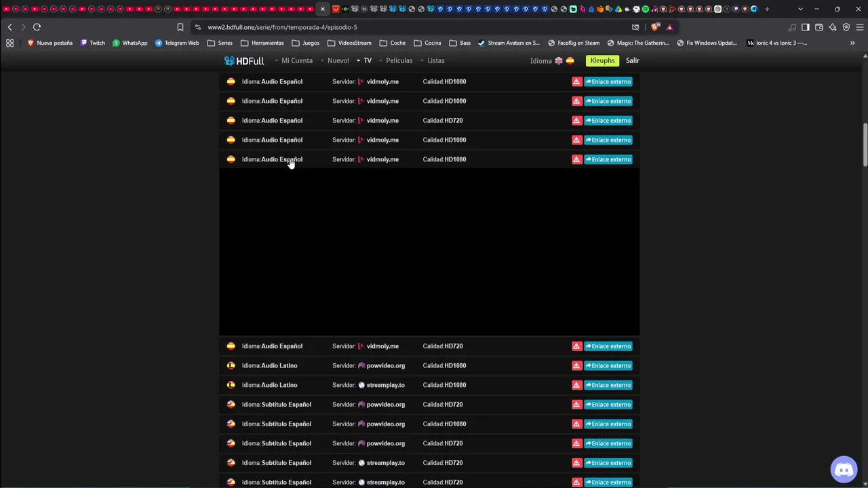Select Audio Latino streamplay.to flag icon

231,385
